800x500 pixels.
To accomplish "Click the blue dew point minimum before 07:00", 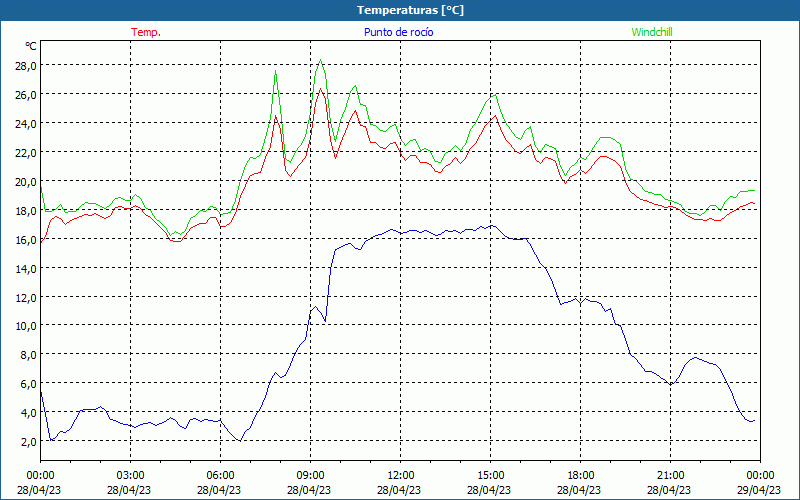I will (240, 440).
